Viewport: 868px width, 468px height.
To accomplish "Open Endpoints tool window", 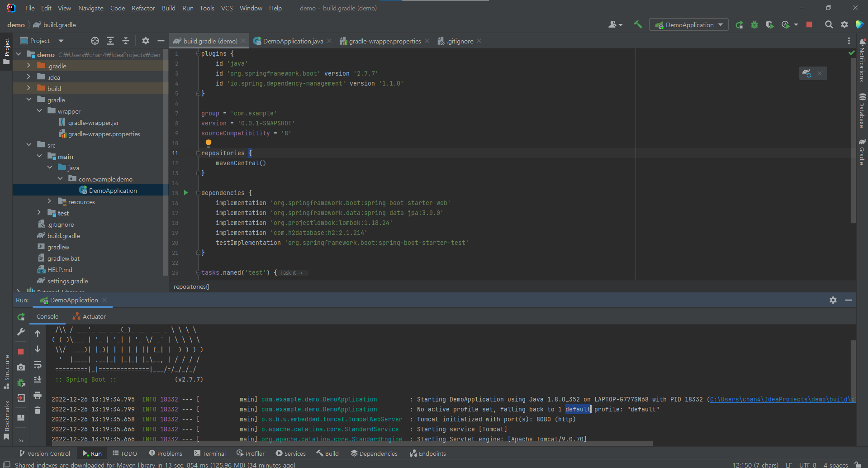I will click(x=428, y=454).
